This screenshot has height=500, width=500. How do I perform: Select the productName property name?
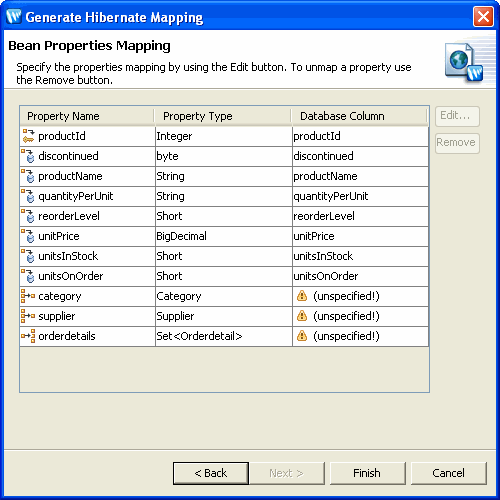pyautogui.click(x=70, y=176)
